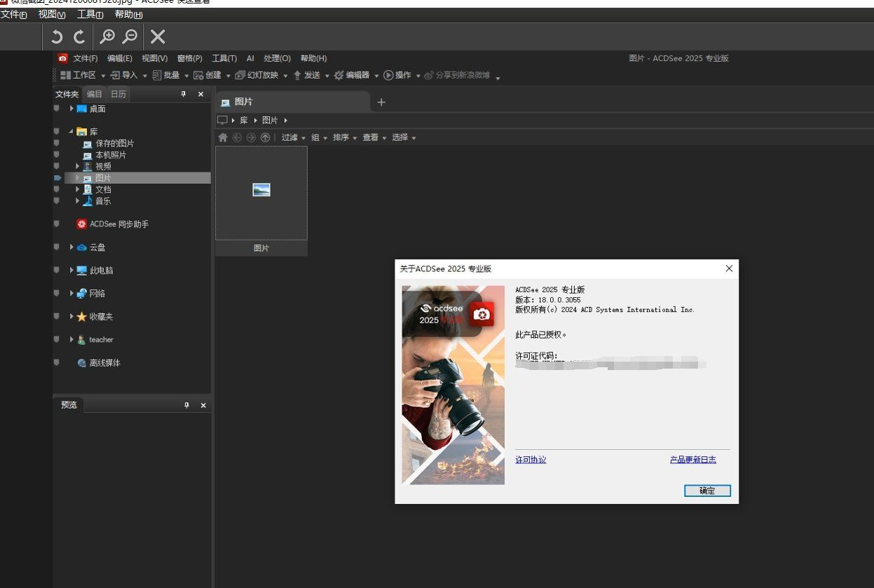Toggle easy-select marker for 保存的图片 row

[57, 143]
